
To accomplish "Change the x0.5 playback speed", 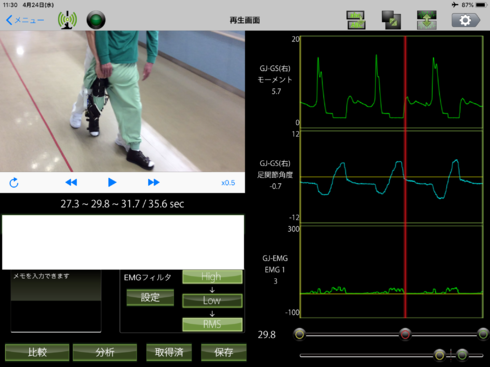I will [x=228, y=183].
